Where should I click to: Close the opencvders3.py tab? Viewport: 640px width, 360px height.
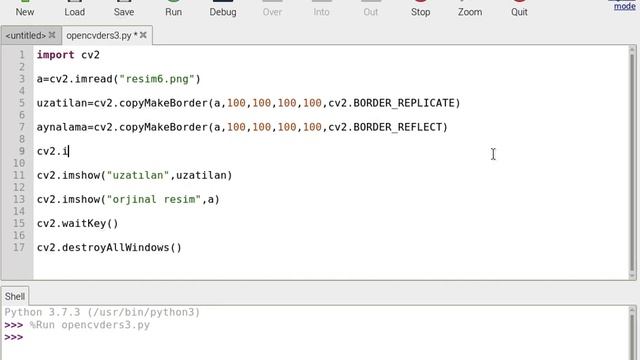point(143,35)
